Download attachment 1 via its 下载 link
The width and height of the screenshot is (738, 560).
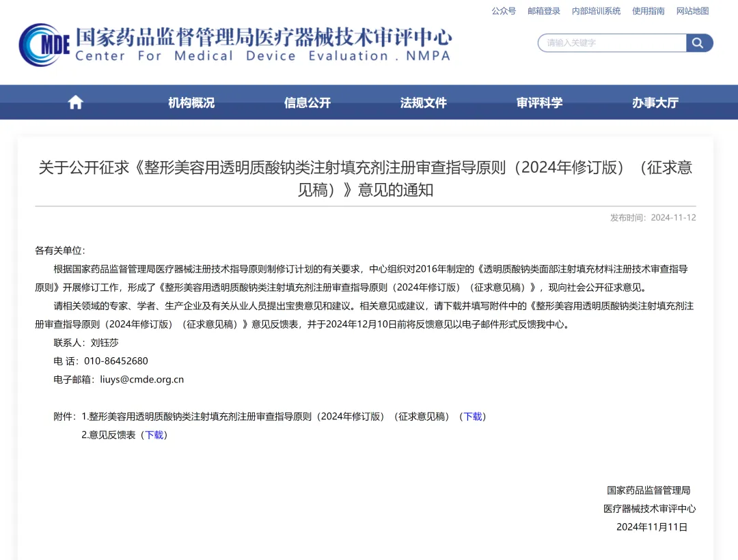pos(473,416)
